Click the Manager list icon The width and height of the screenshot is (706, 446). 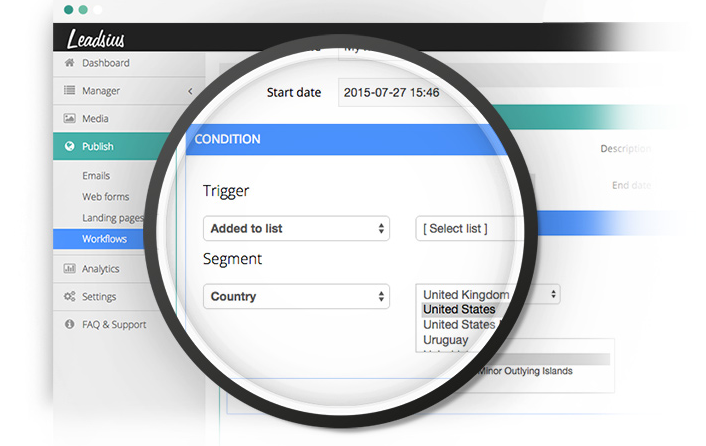pos(69,90)
